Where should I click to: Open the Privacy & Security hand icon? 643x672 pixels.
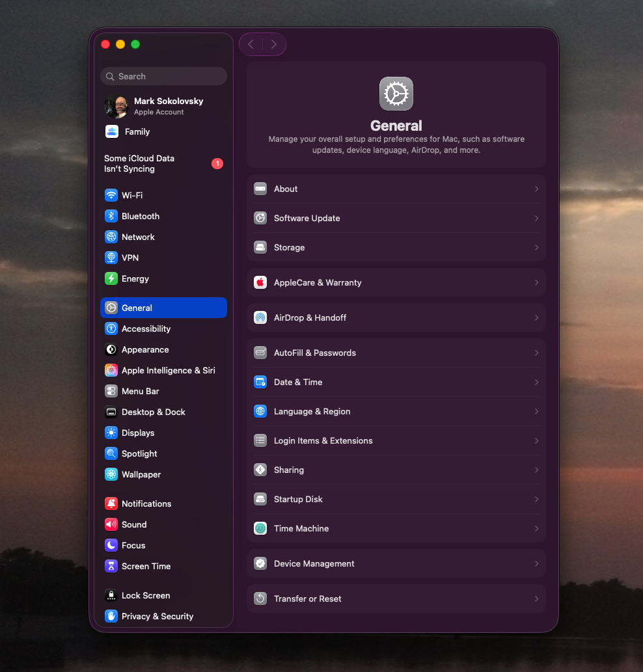(111, 616)
